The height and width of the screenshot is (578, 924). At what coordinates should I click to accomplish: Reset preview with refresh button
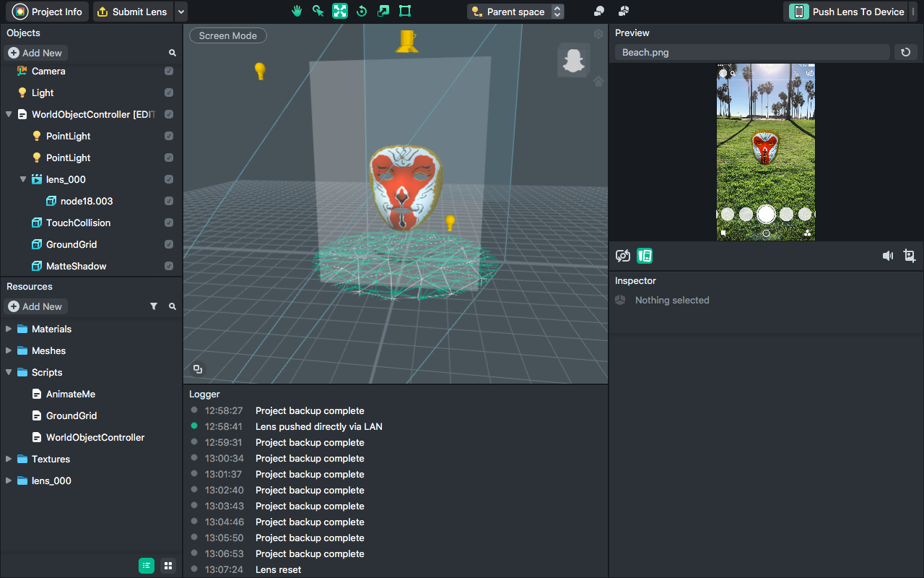906,52
